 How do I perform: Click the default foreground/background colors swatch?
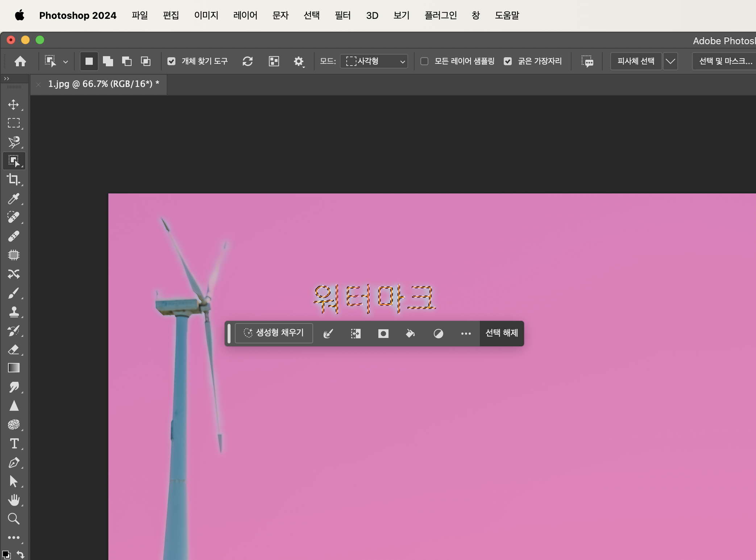tap(6, 555)
